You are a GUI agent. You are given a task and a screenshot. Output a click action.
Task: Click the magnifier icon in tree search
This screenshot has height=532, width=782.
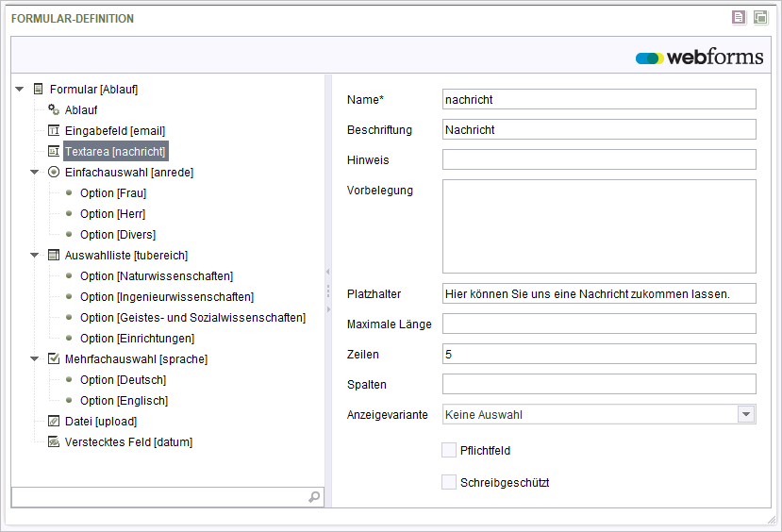(x=314, y=497)
